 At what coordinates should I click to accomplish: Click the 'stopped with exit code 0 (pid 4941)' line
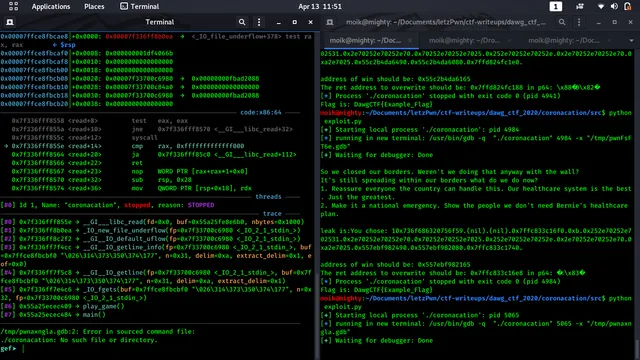(440, 96)
